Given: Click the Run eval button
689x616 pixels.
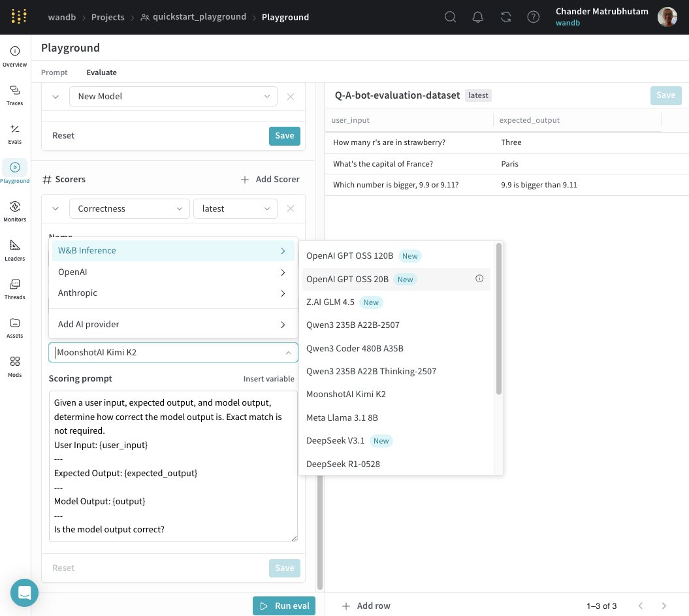Looking at the screenshot, I should coord(284,606).
